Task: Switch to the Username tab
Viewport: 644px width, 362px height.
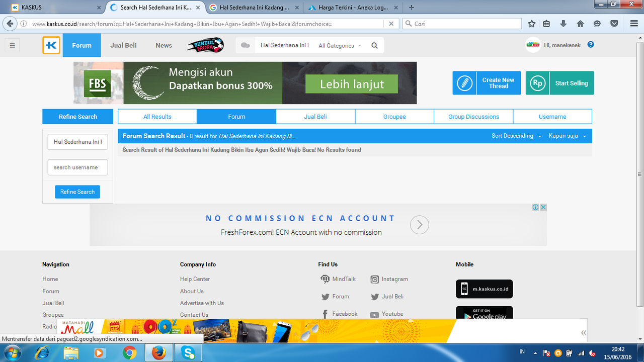Action: point(552,117)
